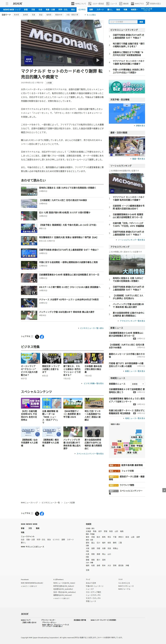Click 戦後80年 hot word tag
The width and height of the screenshot is (166, 644).
point(59,15)
